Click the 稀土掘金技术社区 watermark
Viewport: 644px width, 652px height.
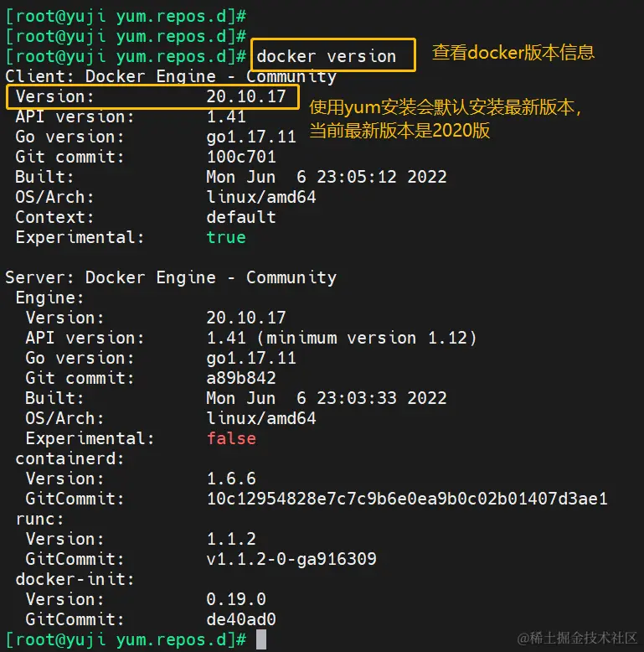[576, 638]
